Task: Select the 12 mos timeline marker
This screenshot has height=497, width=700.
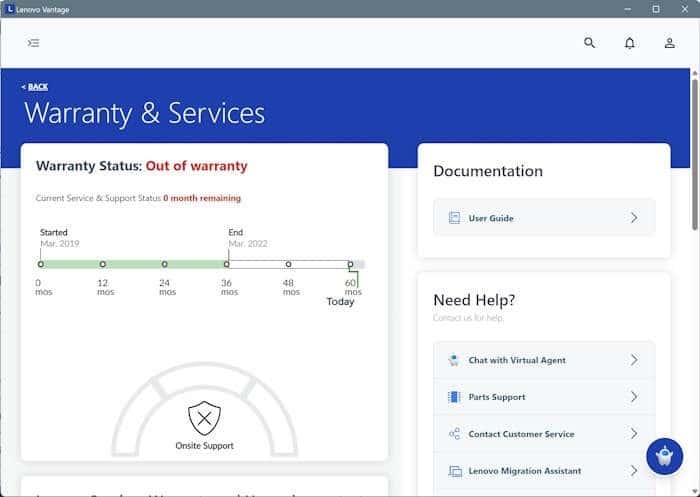Action: [103, 264]
